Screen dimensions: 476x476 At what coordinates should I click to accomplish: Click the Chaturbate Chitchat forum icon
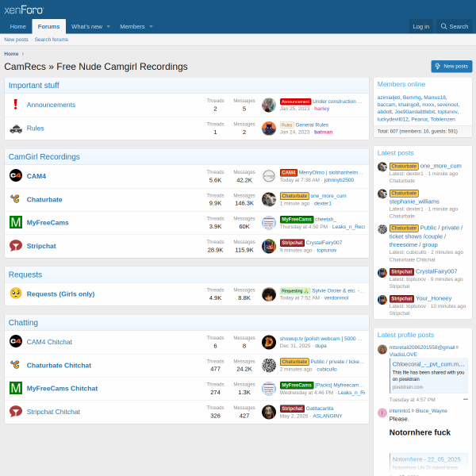[16, 365]
